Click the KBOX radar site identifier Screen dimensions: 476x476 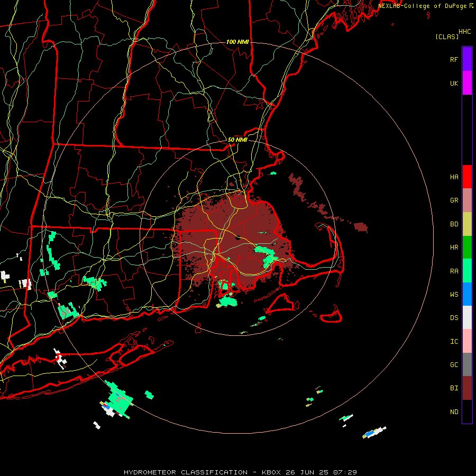pos(272,472)
